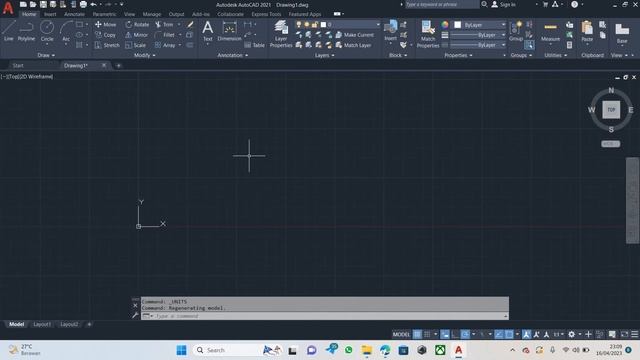
Task: Toggle the drawing grid display in status bar
Action: (x=417, y=334)
